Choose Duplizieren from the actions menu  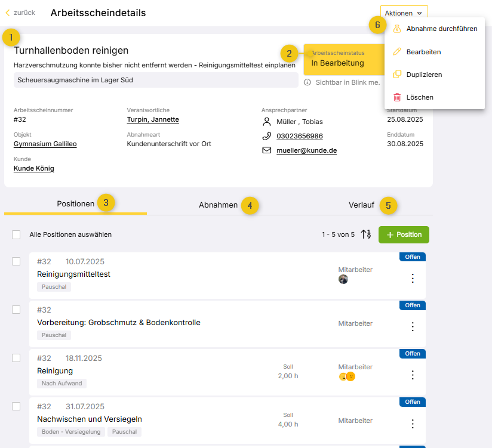(x=424, y=75)
